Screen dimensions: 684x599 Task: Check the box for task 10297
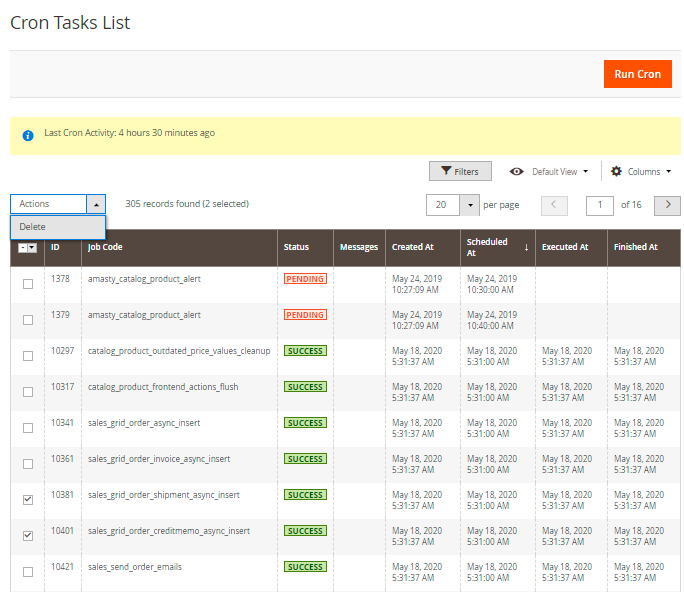point(28,355)
